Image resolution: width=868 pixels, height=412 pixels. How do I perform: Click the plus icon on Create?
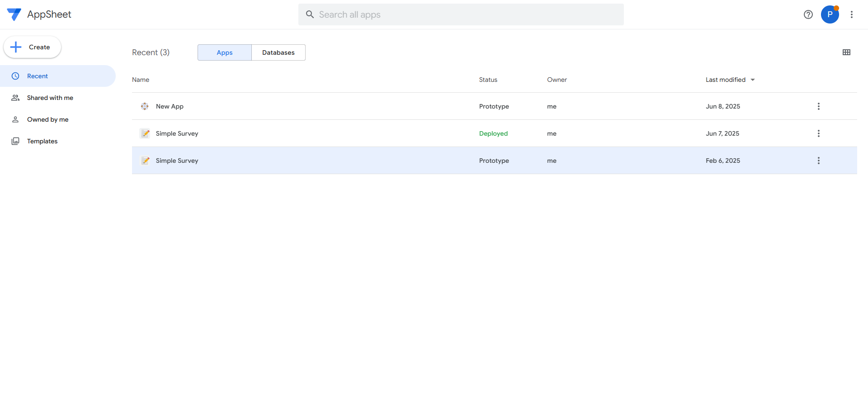tap(16, 47)
